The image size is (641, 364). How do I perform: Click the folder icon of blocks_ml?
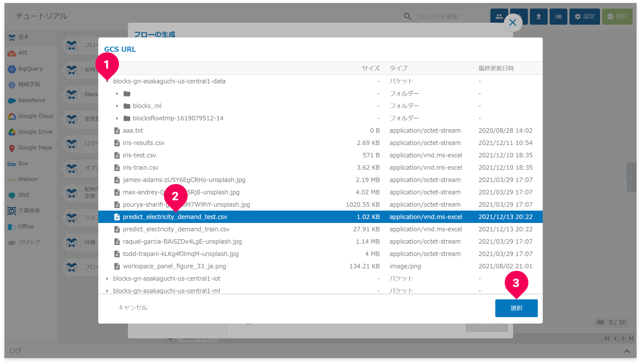127,106
